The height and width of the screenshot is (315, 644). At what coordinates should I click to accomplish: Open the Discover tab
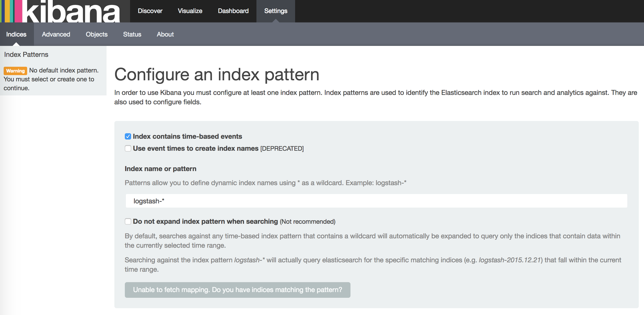tap(150, 11)
